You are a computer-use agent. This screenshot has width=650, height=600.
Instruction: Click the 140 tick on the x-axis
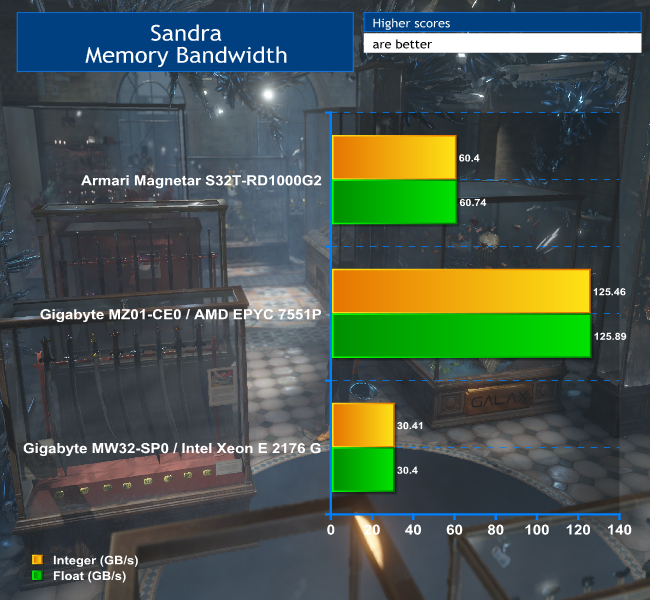(620, 529)
